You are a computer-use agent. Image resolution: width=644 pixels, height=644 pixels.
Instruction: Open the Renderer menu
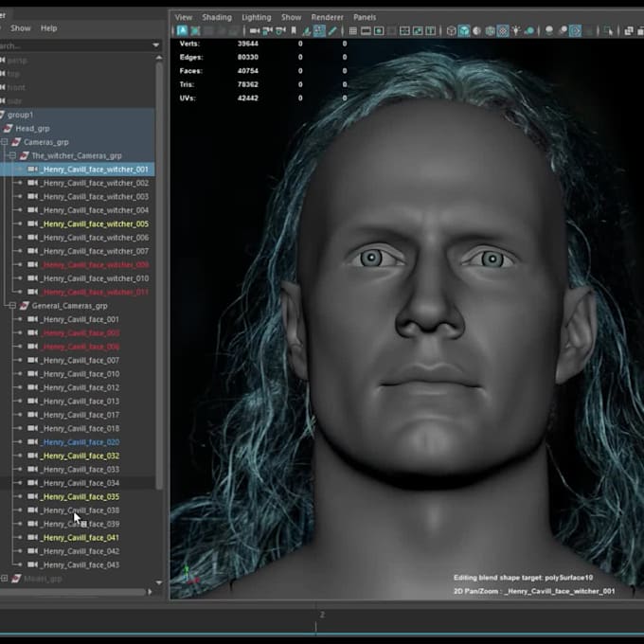coord(327,17)
